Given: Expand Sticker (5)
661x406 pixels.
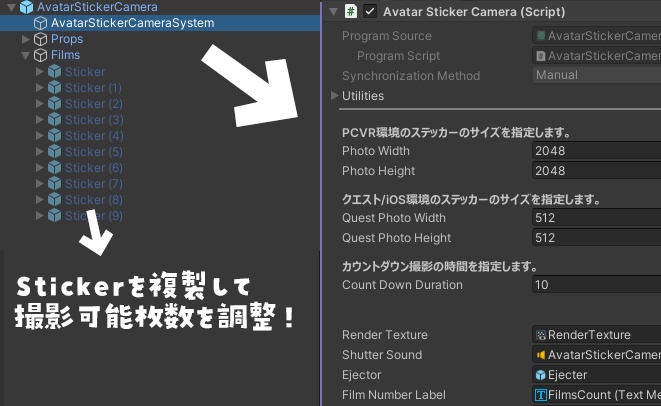Looking at the screenshot, I should (x=40, y=151).
